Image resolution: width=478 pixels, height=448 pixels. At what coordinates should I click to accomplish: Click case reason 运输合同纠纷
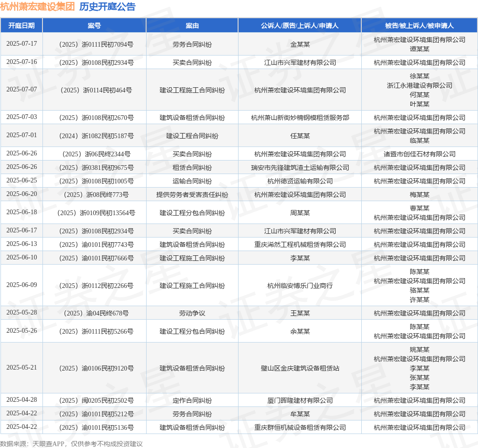(192, 182)
